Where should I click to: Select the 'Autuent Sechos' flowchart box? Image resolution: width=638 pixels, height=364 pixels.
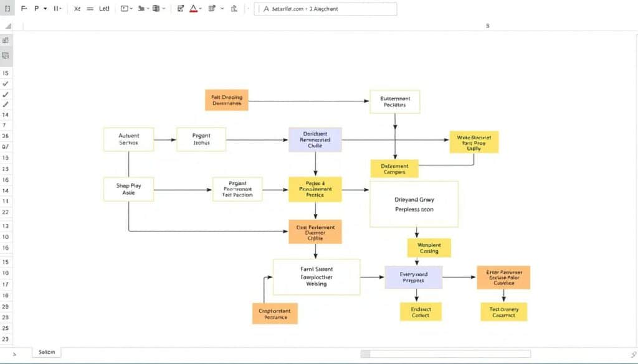point(128,139)
